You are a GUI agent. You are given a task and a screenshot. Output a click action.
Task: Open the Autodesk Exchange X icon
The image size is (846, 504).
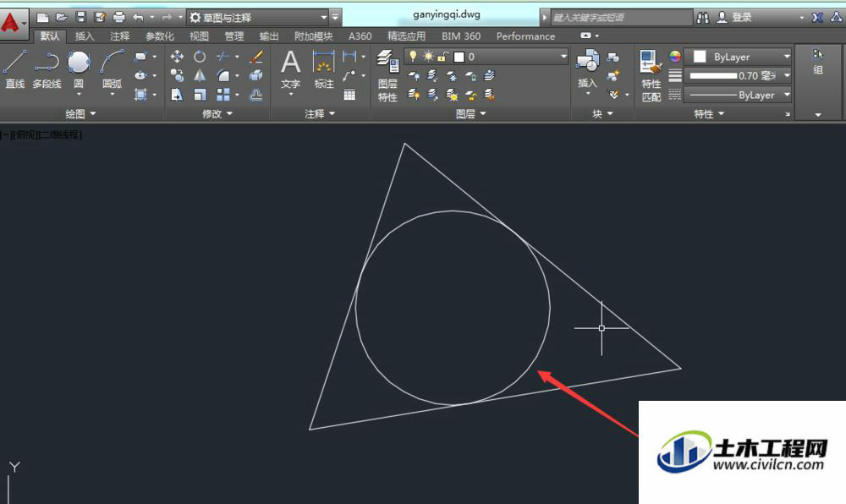(x=818, y=17)
